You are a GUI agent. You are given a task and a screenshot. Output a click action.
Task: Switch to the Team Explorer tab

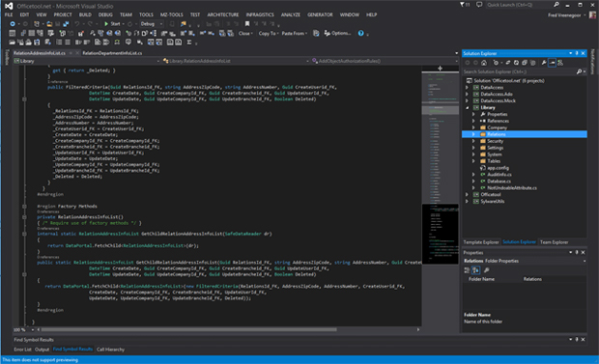click(554, 242)
